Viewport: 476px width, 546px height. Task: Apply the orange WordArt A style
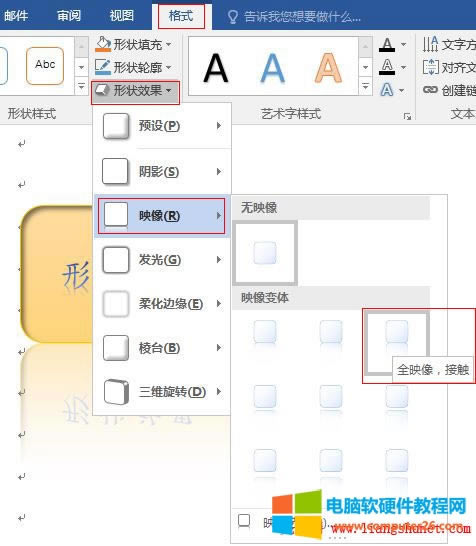click(328, 68)
